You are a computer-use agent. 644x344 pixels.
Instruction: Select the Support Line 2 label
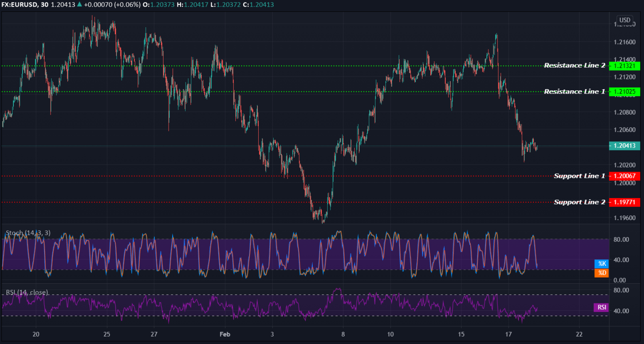pos(579,202)
